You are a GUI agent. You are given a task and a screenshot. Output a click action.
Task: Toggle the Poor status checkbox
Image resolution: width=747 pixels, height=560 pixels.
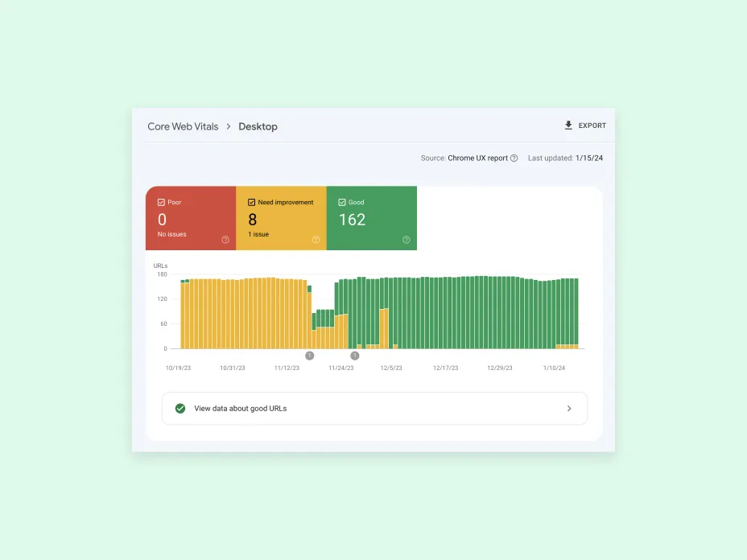click(x=161, y=202)
